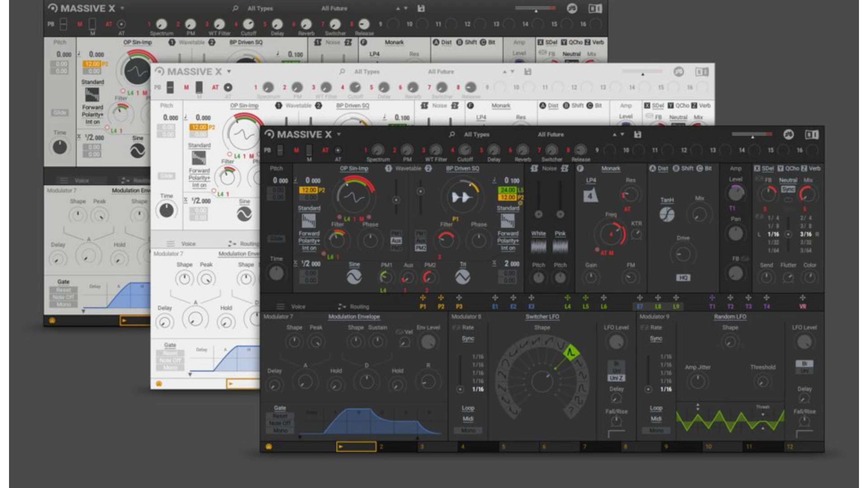This screenshot has height=488, width=868.
Task: Click the crosshair assign handle above P1
Action: coord(423,298)
